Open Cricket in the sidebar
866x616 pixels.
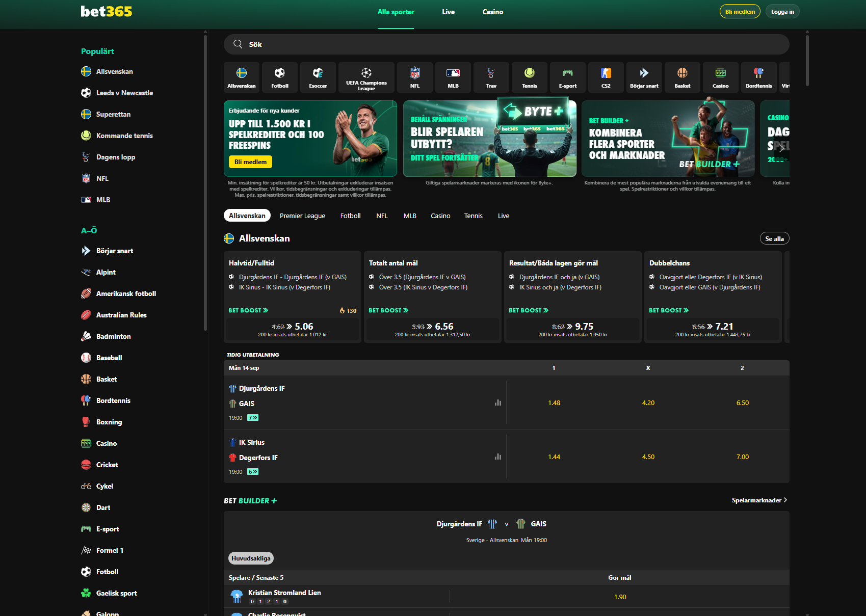pos(107,465)
